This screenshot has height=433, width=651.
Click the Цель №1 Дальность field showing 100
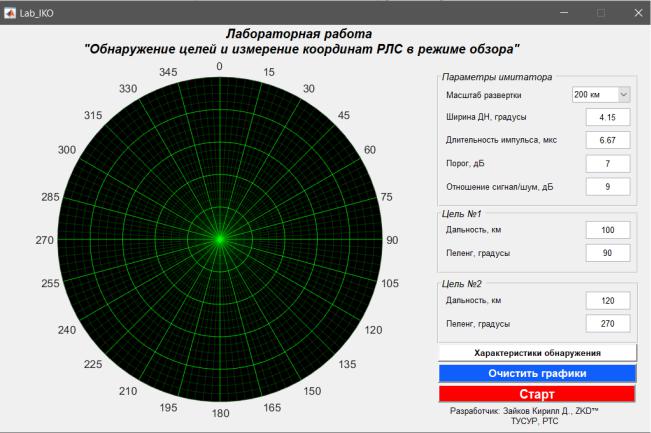click(x=608, y=230)
